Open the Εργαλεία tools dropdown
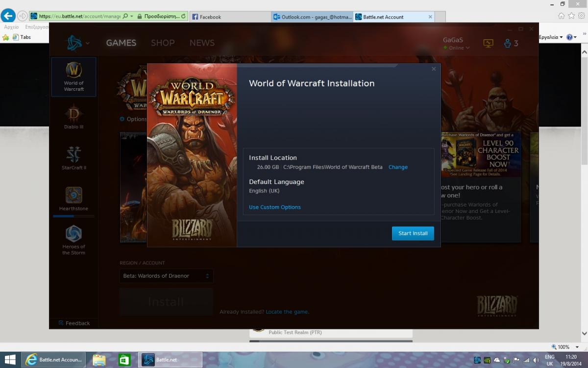The height and width of the screenshot is (368, 588). pyautogui.click(x=551, y=37)
